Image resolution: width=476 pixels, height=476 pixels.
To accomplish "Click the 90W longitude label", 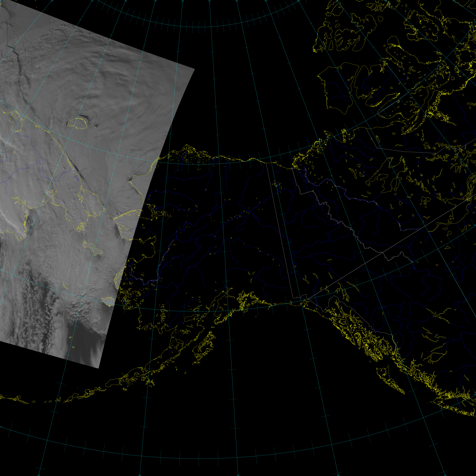I will coord(453,1).
